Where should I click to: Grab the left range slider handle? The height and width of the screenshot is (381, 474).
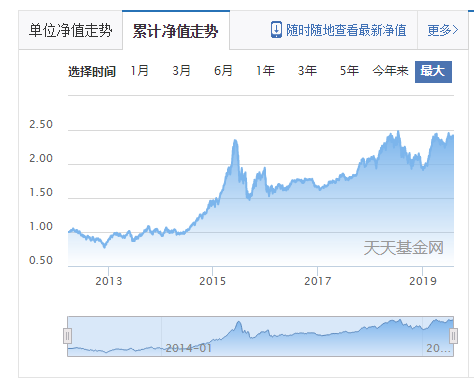click(67, 336)
